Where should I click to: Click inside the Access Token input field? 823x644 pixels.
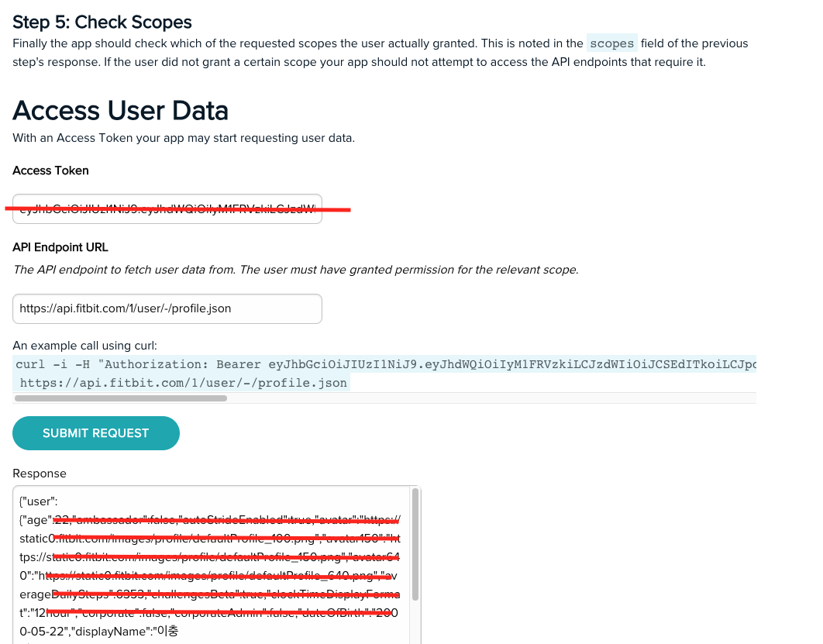(x=167, y=209)
